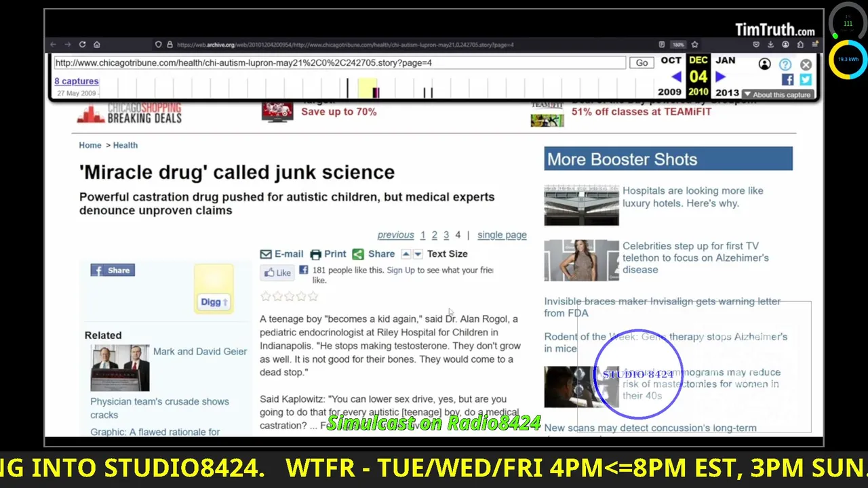868x488 pixels.
Task: Reload the page in the browser
Action: tap(82, 45)
